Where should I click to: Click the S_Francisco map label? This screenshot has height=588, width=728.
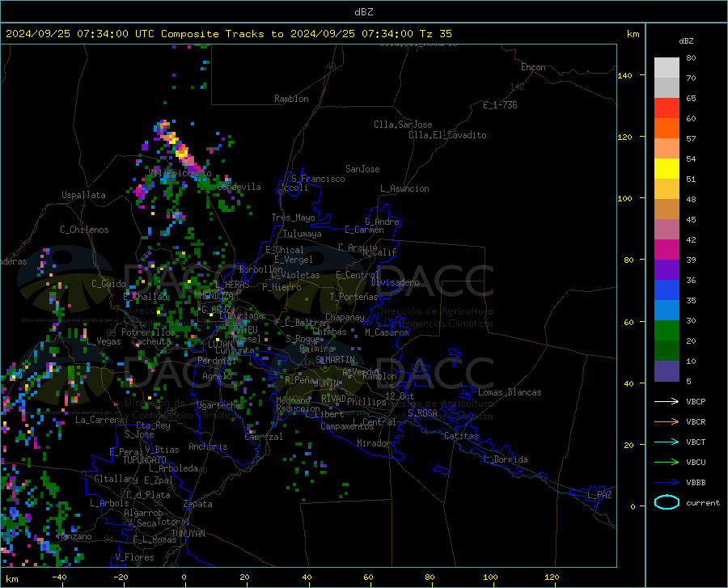coord(318,179)
